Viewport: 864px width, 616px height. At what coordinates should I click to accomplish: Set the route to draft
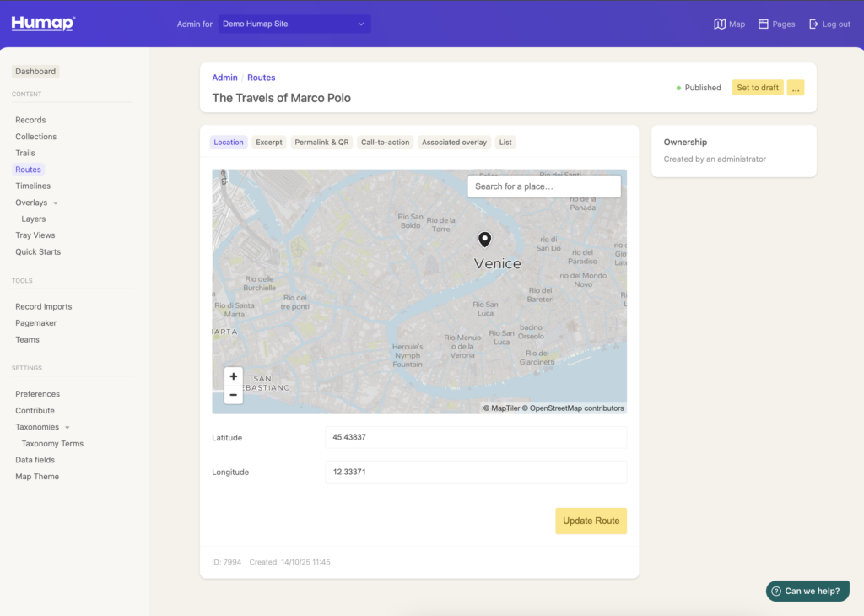(758, 87)
